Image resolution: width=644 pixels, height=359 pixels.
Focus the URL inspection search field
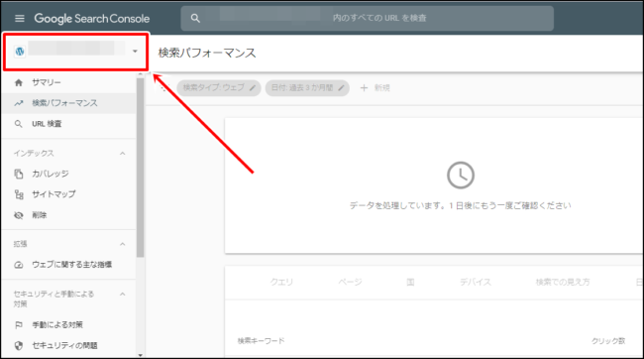[368, 18]
